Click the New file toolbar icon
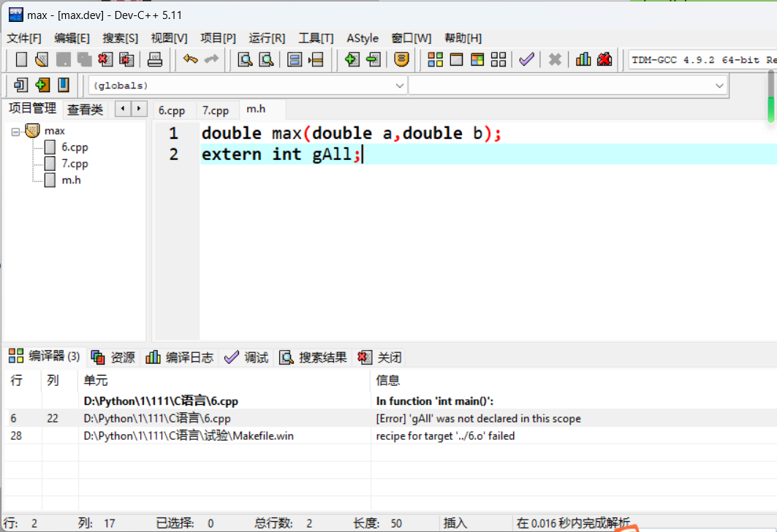The width and height of the screenshot is (777, 532). point(21,60)
